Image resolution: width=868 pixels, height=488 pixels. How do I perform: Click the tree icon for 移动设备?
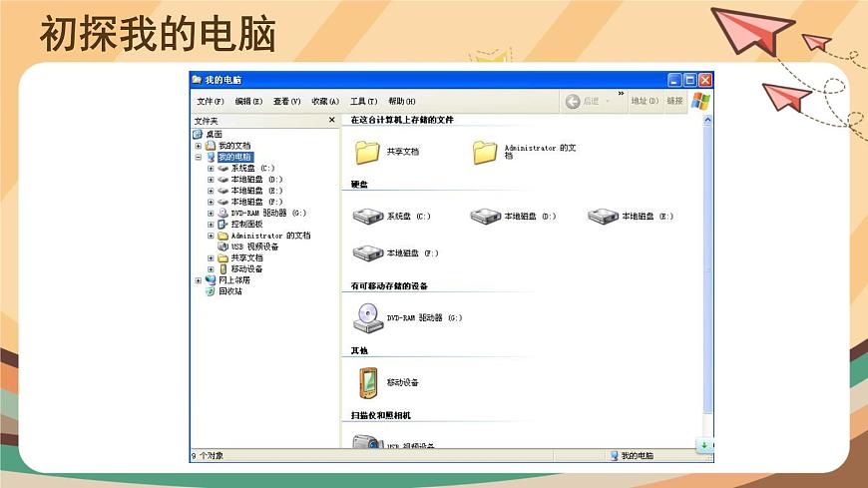click(x=222, y=268)
